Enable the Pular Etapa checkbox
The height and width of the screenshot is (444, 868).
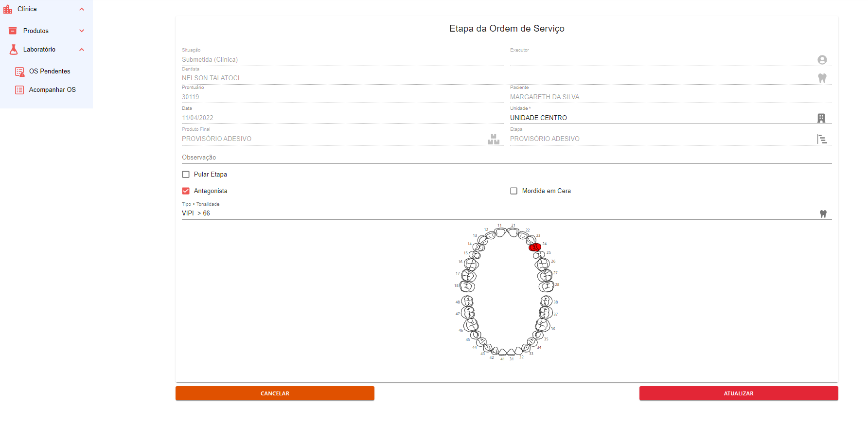[186, 175]
